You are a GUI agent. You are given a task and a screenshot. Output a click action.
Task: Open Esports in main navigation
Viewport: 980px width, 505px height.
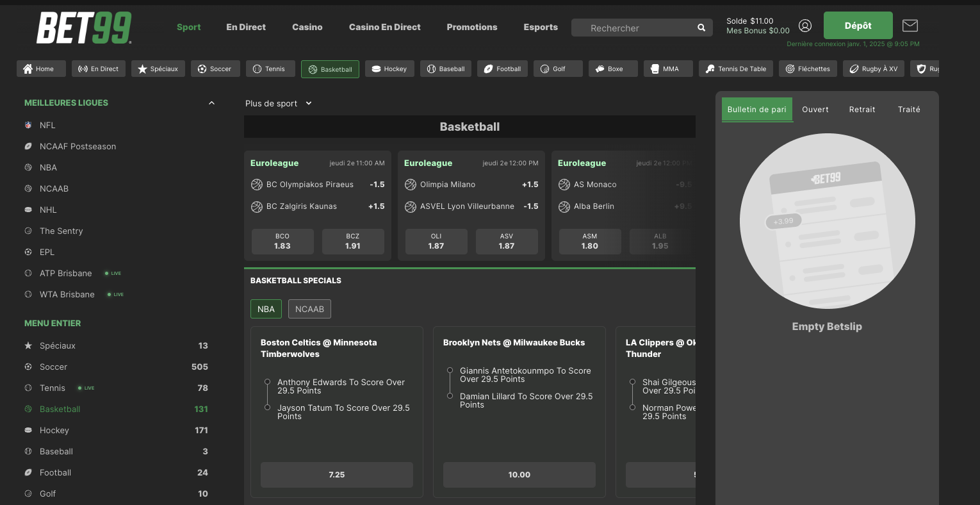click(x=541, y=27)
